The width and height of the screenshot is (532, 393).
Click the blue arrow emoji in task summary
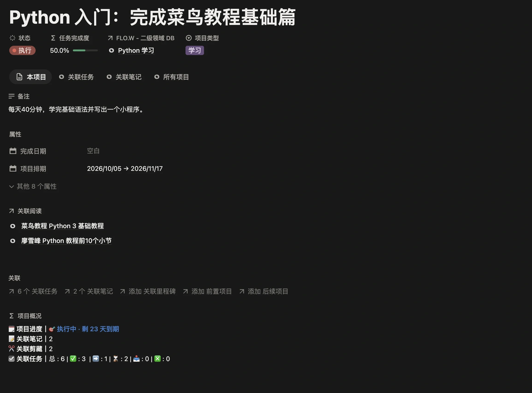pos(96,359)
